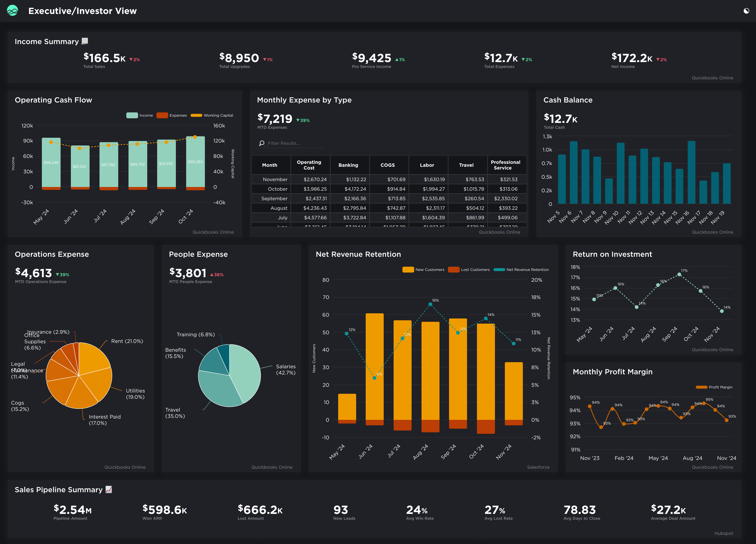756x544 pixels.
Task: Click the Banking column header
Action: pos(348,165)
